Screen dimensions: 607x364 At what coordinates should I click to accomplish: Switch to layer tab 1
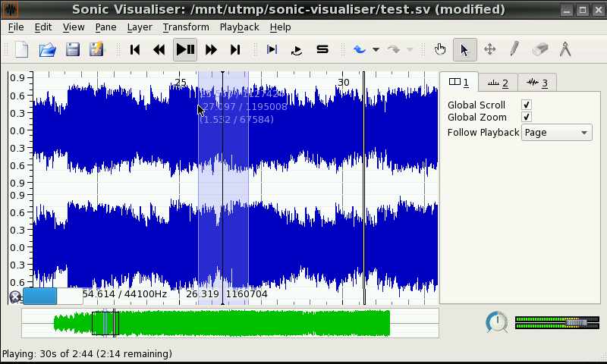tap(459, 82)
